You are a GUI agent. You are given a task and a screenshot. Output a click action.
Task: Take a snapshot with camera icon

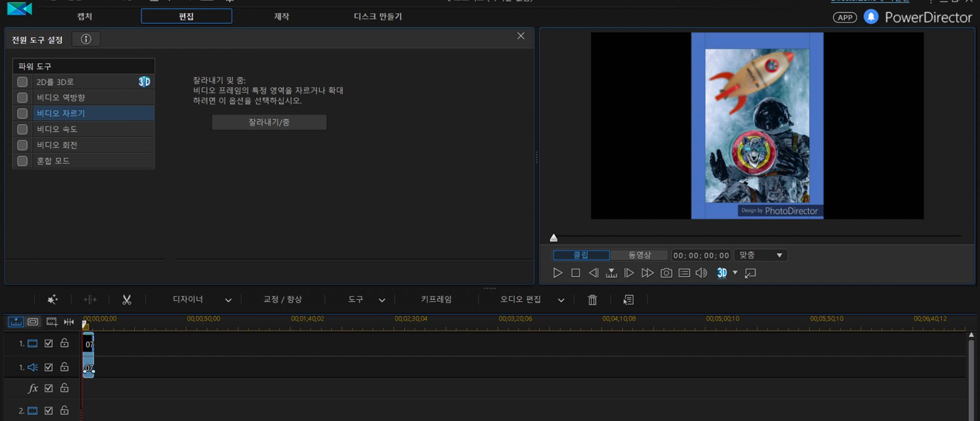click(666, 273)
